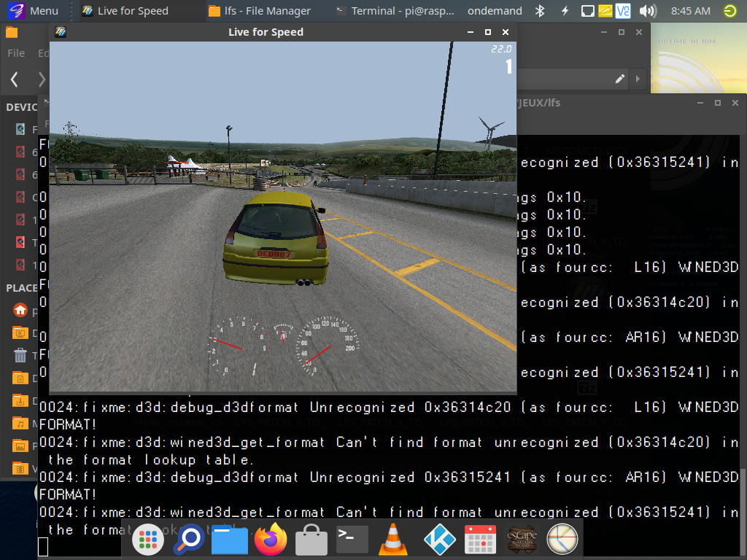Launch VLC media player from dock

393,539
